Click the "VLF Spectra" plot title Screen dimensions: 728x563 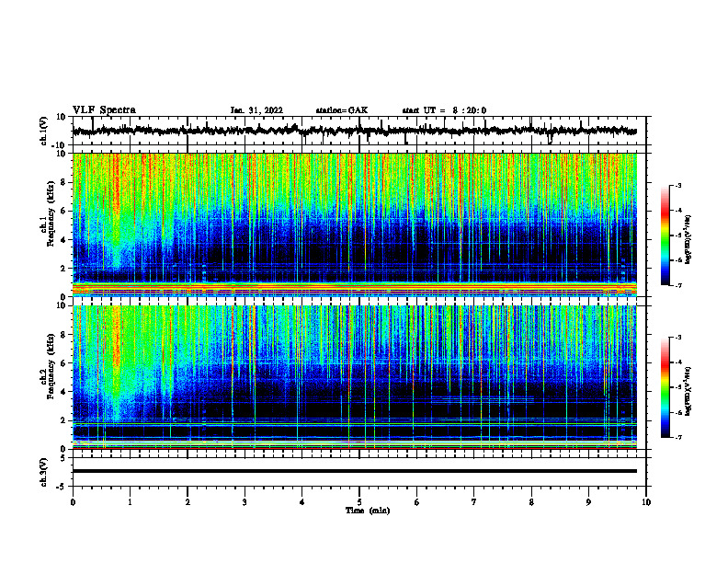pos(104,110)
